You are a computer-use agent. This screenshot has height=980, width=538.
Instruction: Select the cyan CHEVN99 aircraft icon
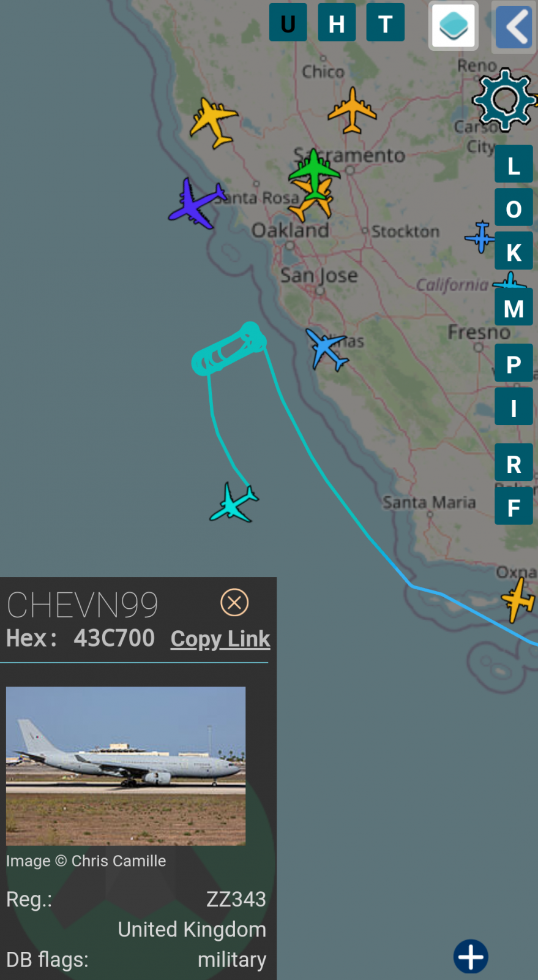pos(234,503)
